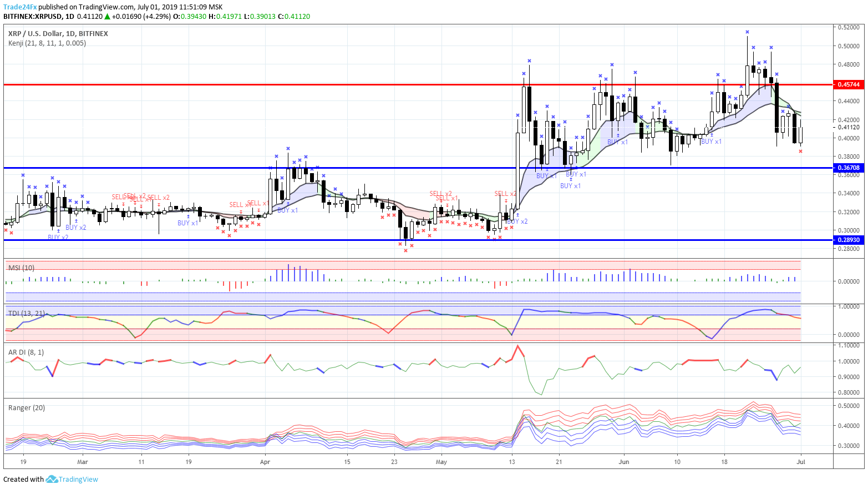Screen dimensions: 868x489
Task: Click the 0.41120 current price label on axis
Action: point(849,127)
